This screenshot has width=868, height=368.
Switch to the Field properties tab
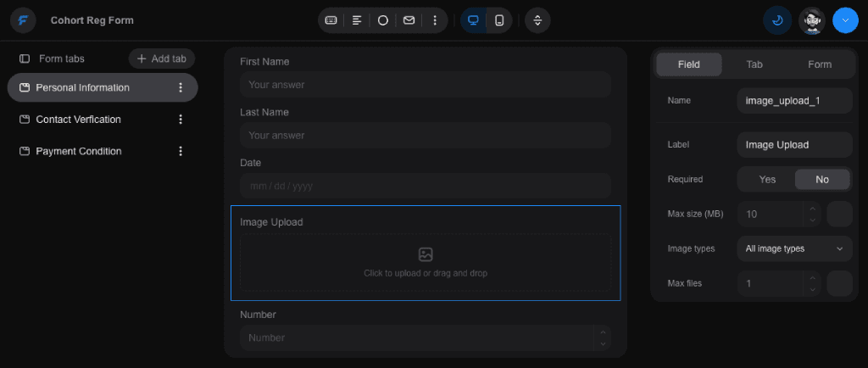click(x=688, y=64)
